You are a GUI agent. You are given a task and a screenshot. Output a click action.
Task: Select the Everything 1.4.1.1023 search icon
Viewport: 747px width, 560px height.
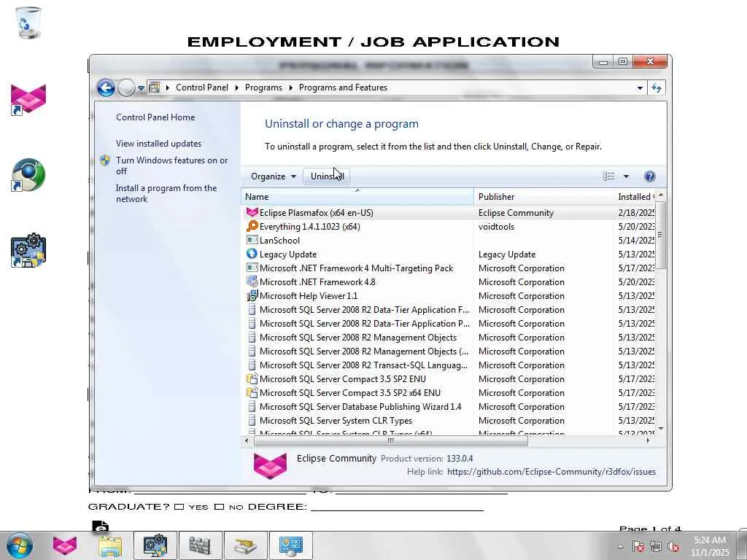click(252, 226)
